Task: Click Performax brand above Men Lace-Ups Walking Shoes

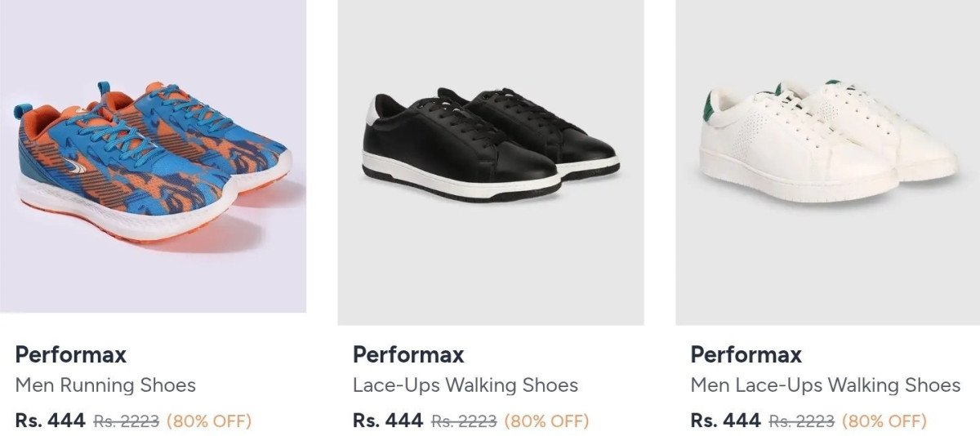Action: [746, 355]
